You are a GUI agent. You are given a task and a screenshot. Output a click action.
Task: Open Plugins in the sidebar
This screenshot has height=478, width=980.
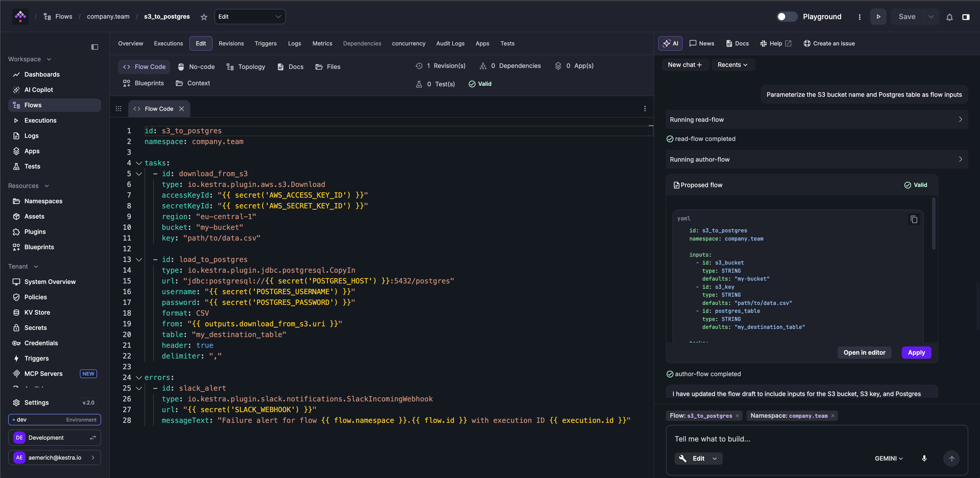point(54,231)
